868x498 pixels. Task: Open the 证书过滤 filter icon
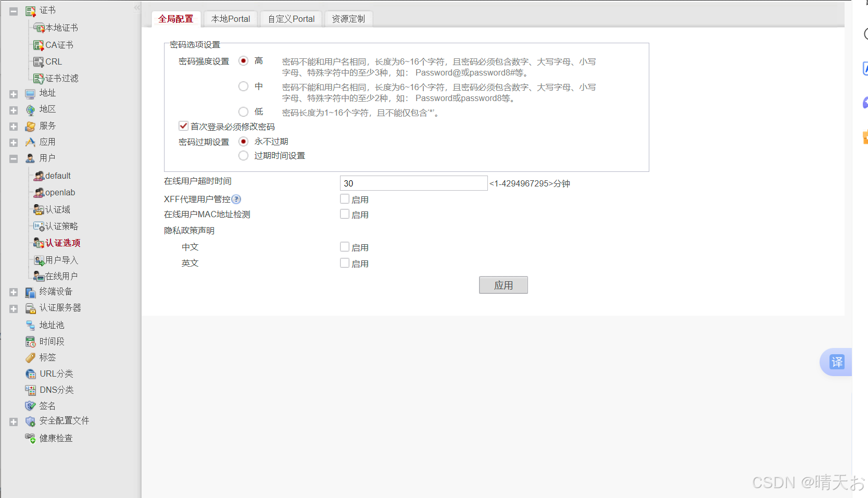tap(39, 79)
